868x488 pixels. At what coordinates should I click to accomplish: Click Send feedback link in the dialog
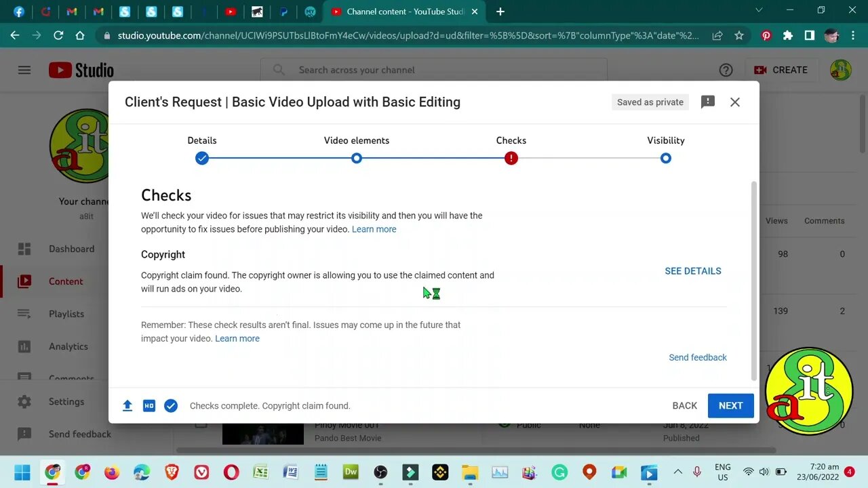tap(698, 357)
